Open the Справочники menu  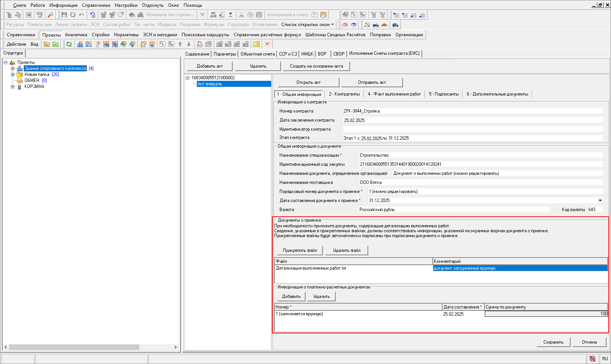96,5
